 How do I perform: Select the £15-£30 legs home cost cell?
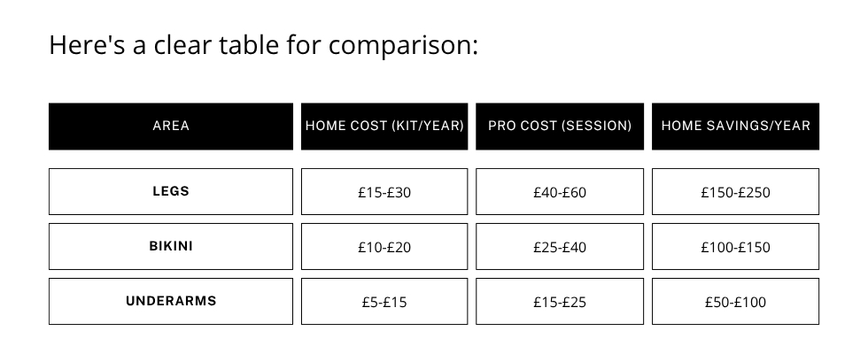tap(384, 192)
